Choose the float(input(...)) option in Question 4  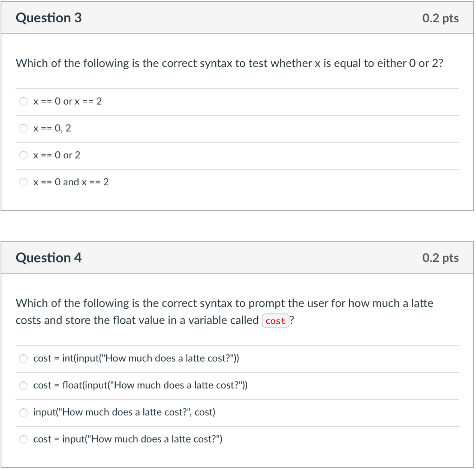(23, 385)
